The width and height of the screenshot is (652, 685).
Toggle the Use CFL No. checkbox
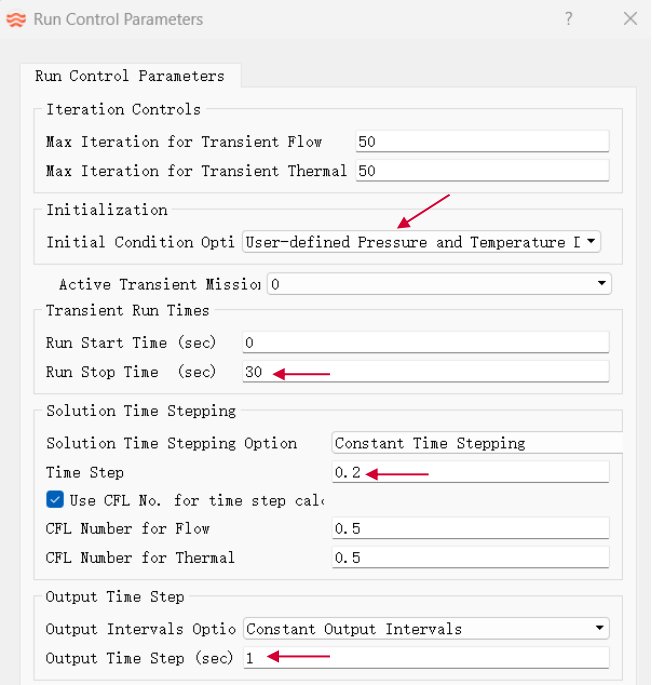tap(55, 500)
